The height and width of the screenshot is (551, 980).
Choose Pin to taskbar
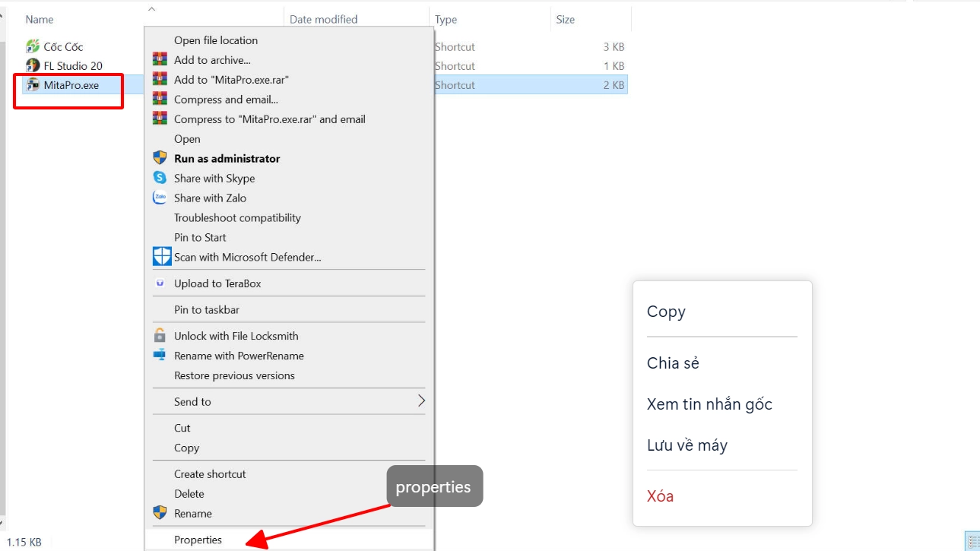click(207, 309)
